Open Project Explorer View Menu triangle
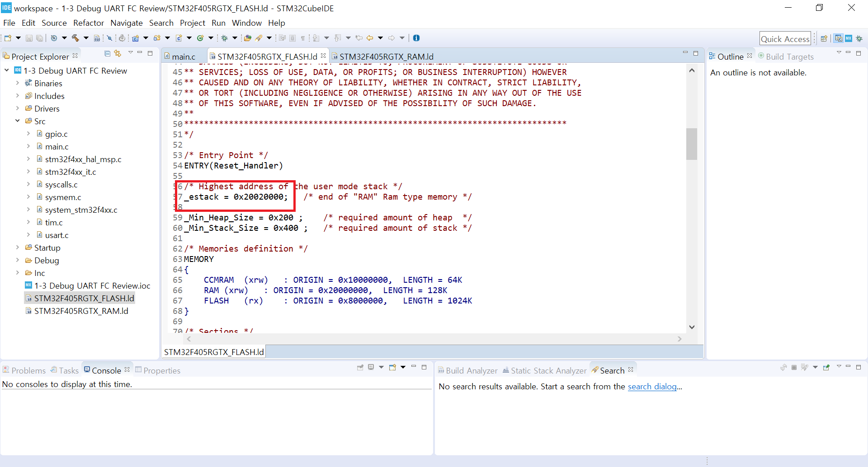Image resolution: width=868 pixels, height=467 pixels. 131,52
